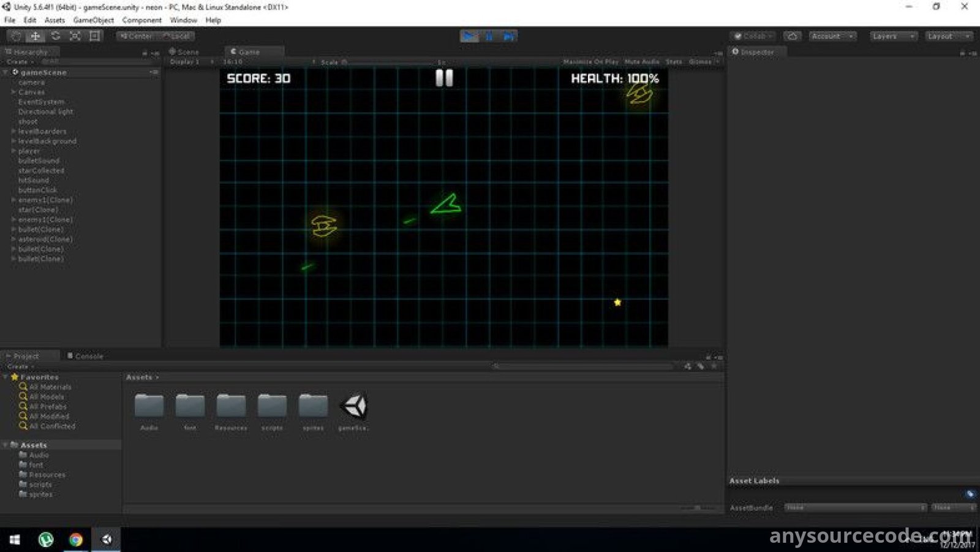Select the Rotate tool
Screen dimensions: 980x552
[55, 36]
